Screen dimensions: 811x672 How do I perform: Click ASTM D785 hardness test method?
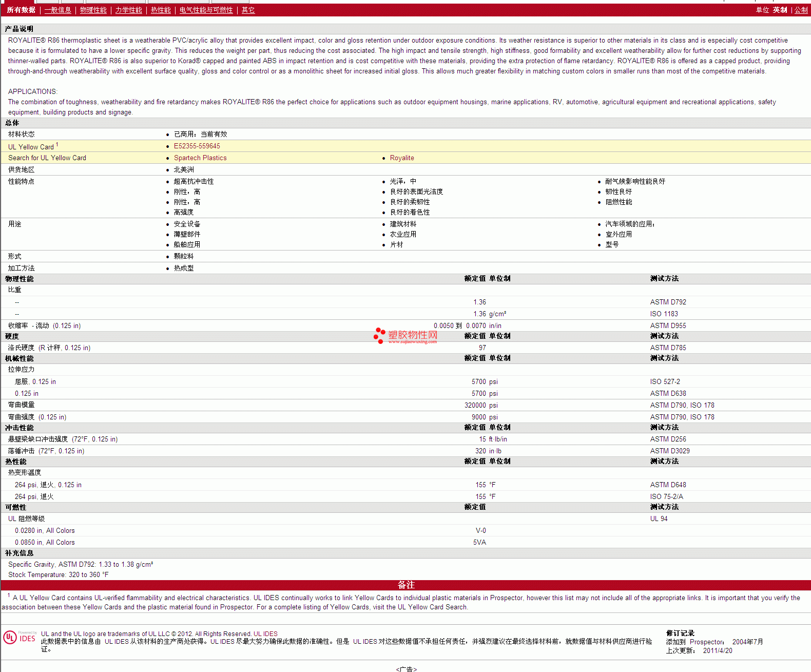click(x=668, y=348)
